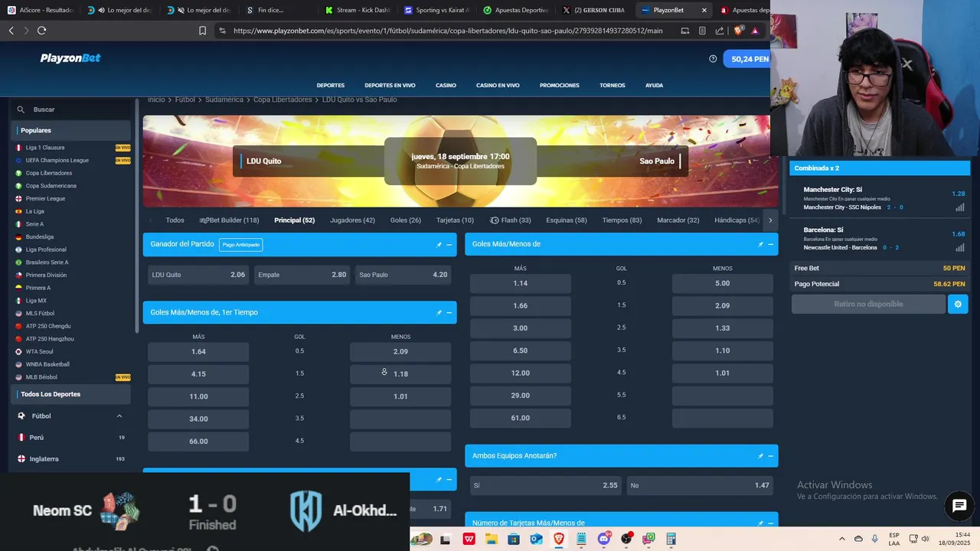Bet on Empate at 2.80
Viewport: 980px width, 551px height.
coord(302,275)
